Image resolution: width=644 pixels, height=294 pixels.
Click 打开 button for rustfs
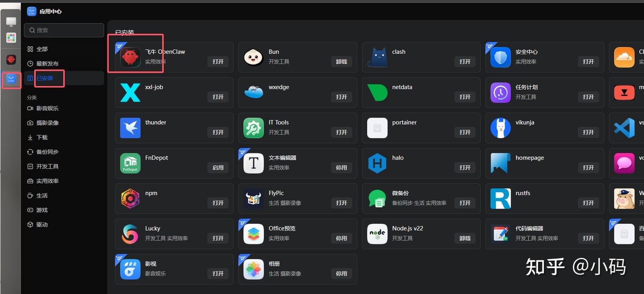589,203
